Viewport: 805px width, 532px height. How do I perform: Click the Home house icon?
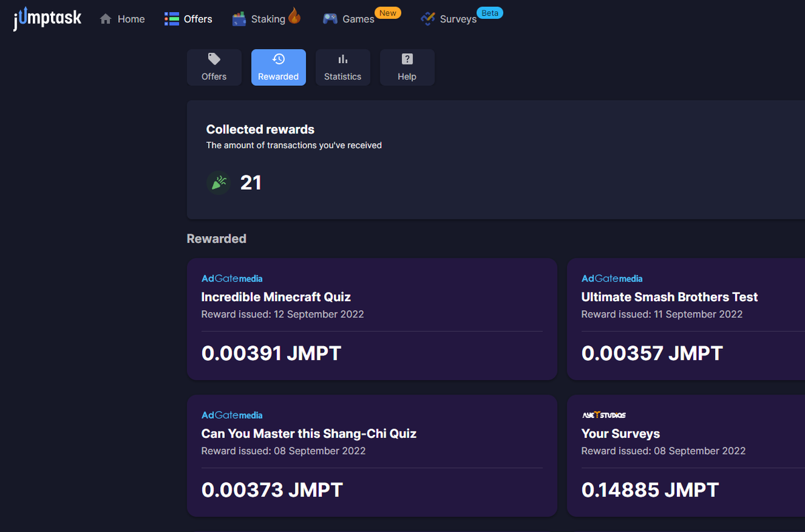pos(105,19)
